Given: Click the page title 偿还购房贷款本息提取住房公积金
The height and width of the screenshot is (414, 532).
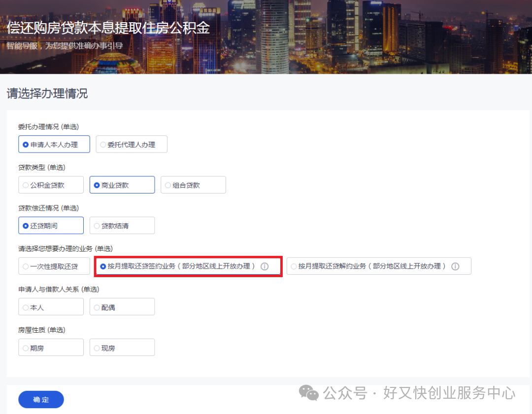Looking at the screenshot, I should pyautogui.click(x=108, y=28).
